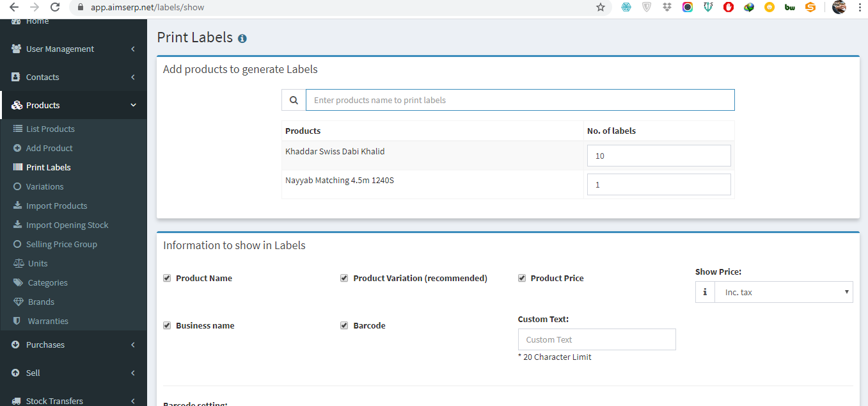Focus the product name search field

(519, 100)
